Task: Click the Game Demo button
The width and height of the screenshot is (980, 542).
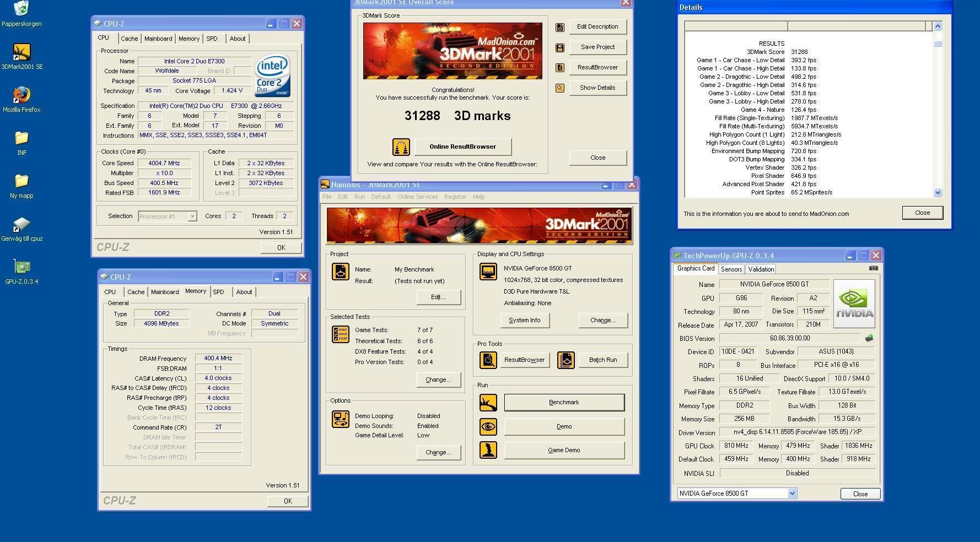Action: tap(564, 450)
